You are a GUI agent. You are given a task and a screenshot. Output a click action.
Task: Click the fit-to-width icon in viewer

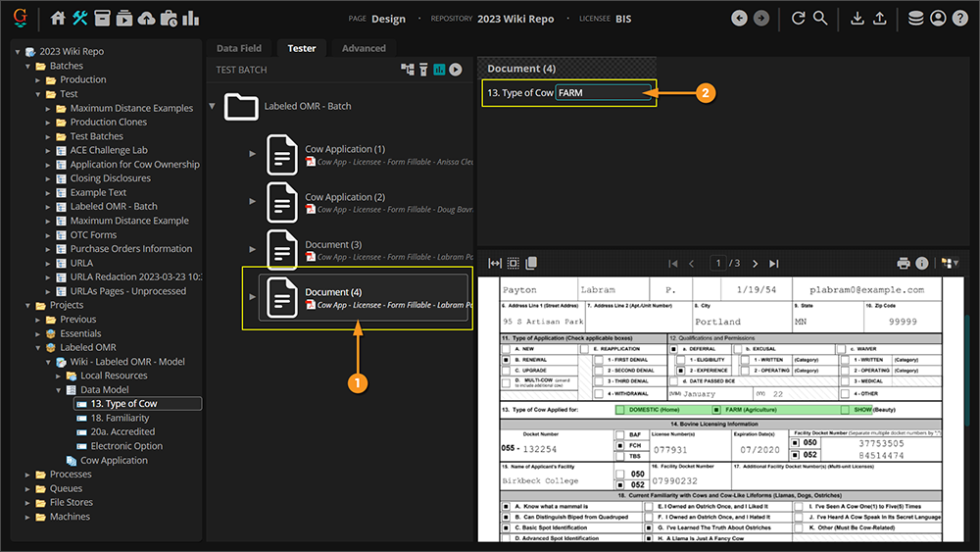pyautogui.click(x=495, y=263)
